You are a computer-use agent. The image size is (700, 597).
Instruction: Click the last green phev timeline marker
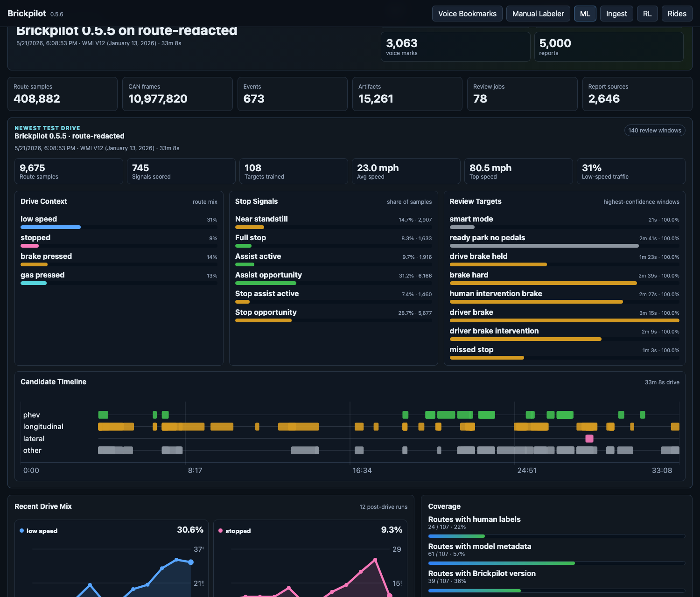(643, 415)
